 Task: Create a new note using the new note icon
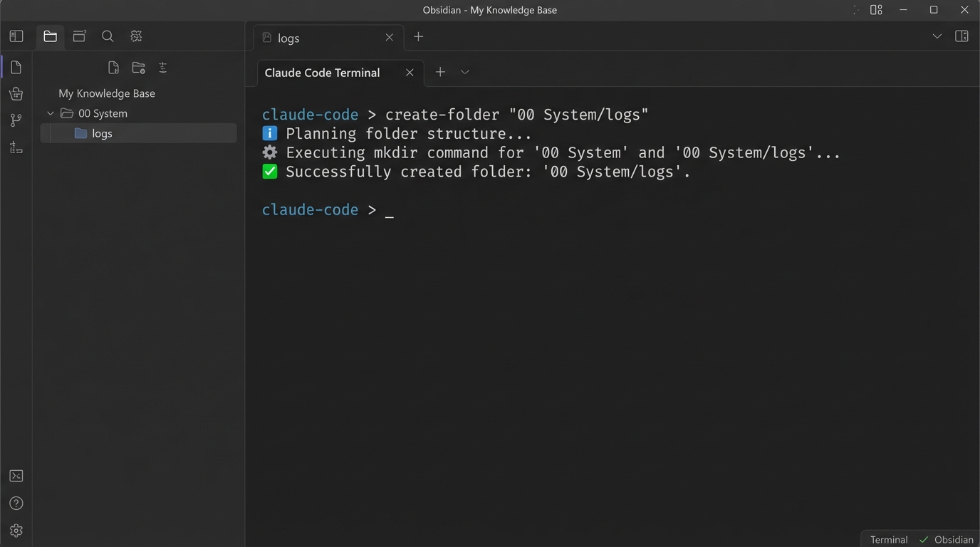(113, 67)
